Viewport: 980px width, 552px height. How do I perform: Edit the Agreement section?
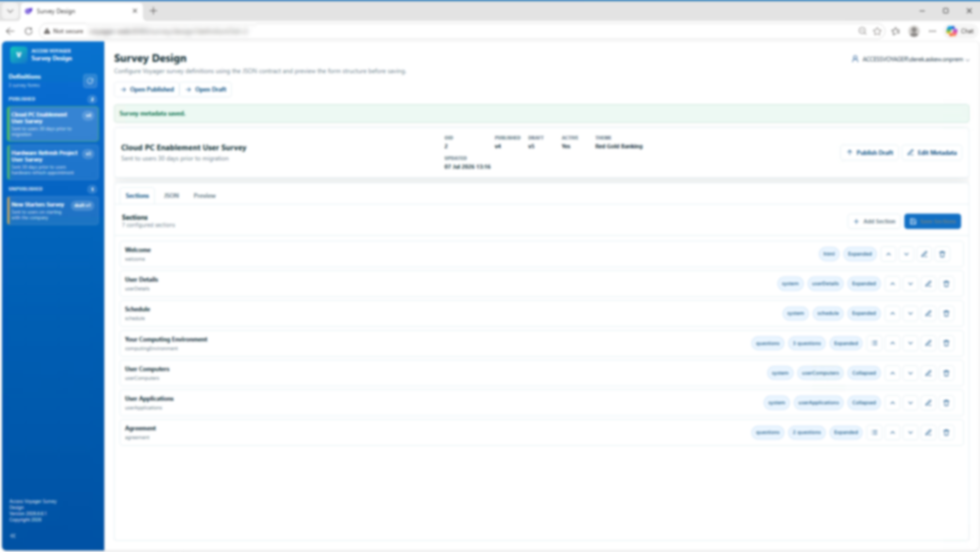(928, 432)
